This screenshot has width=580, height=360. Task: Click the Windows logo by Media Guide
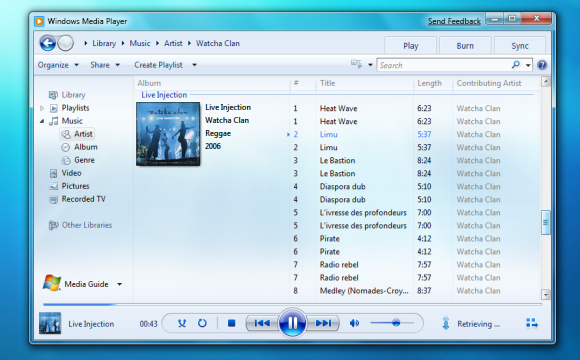coord(51,283)
